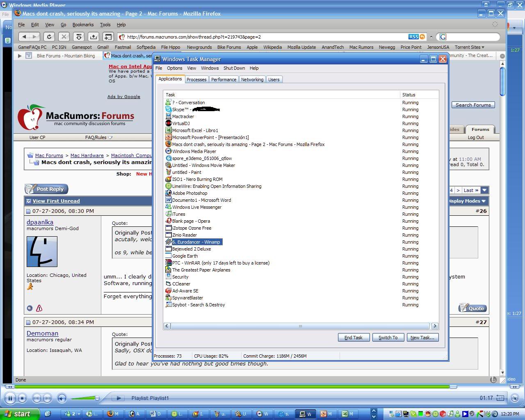Open the PowerPoint taskbar button
Image resolution: width=525 pixels, height=420 pixels.
[327, 414]
